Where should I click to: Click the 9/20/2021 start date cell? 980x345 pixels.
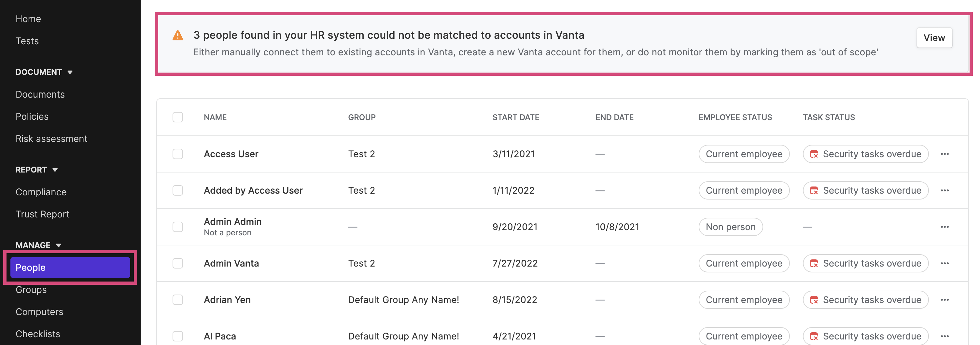tap(515, 227)
